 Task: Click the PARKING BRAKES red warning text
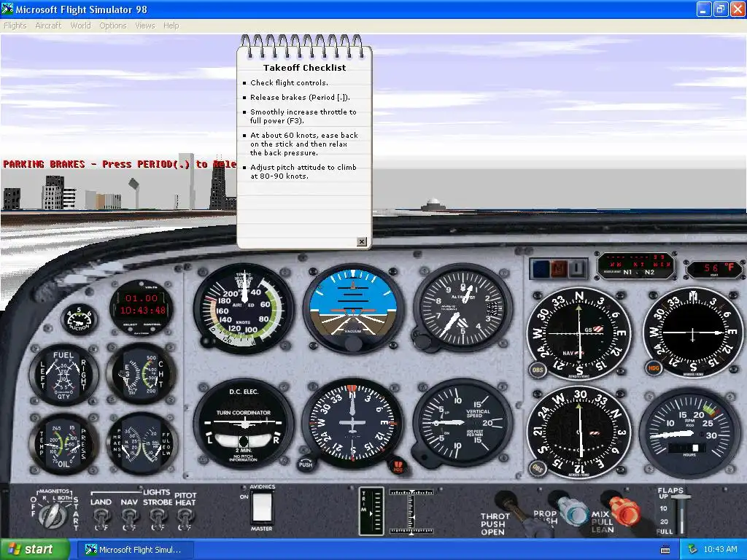(119, 164)
